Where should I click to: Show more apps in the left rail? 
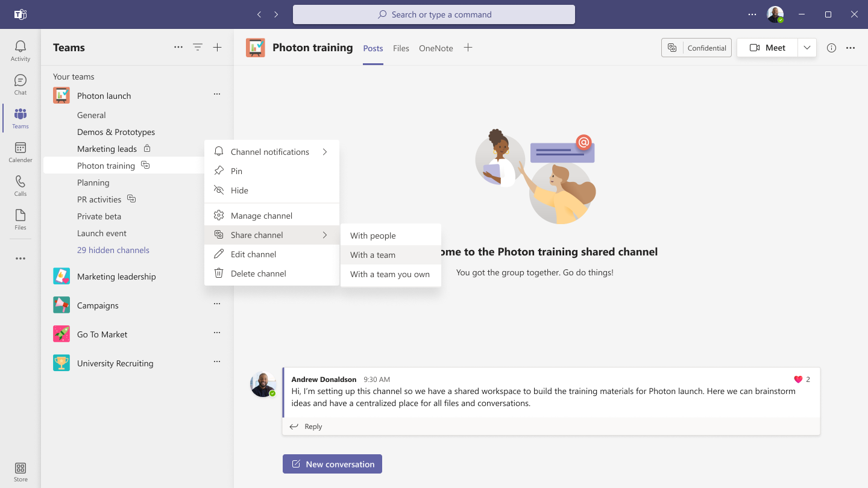coord(20,258)
